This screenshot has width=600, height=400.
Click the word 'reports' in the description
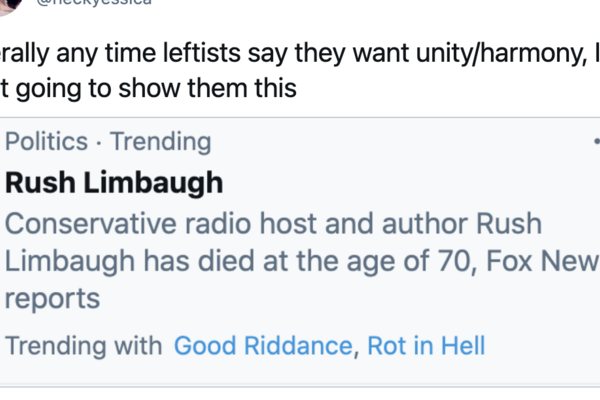tap(53, 298)
